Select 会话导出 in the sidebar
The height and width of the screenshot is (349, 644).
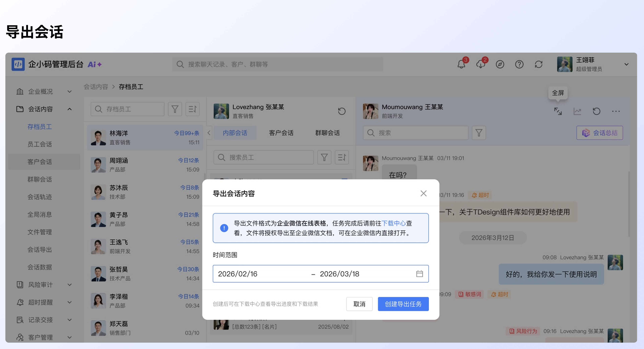[40, 250]
